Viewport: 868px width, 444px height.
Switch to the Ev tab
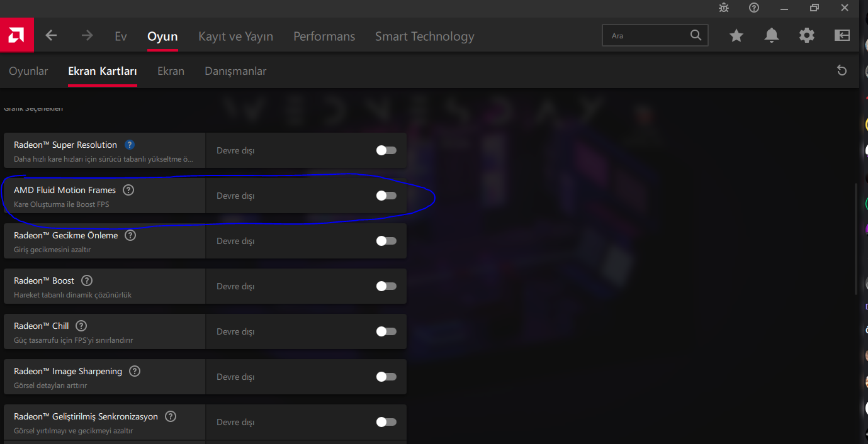(121, 36)
